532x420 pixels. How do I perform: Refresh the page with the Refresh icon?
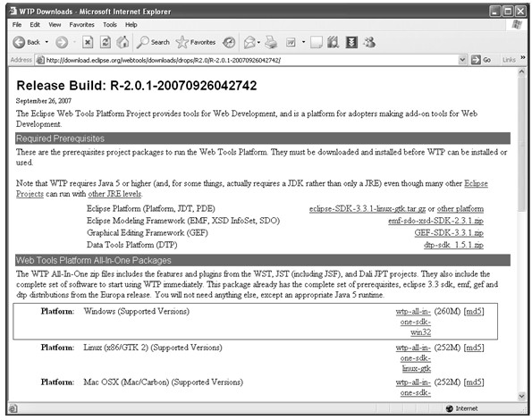[106, 42]
